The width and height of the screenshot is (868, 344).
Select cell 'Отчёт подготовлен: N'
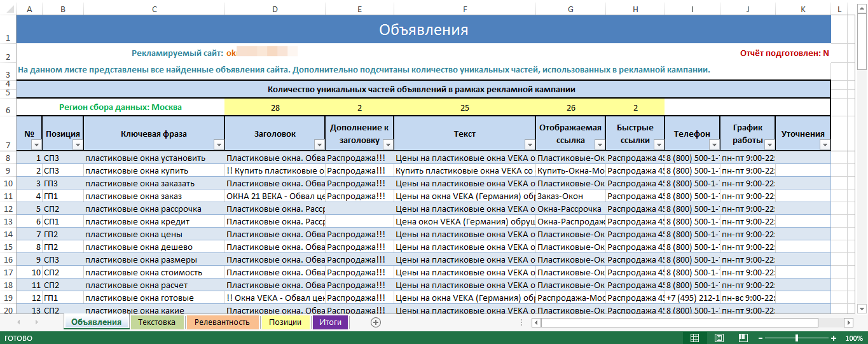(x=785, y=53)
